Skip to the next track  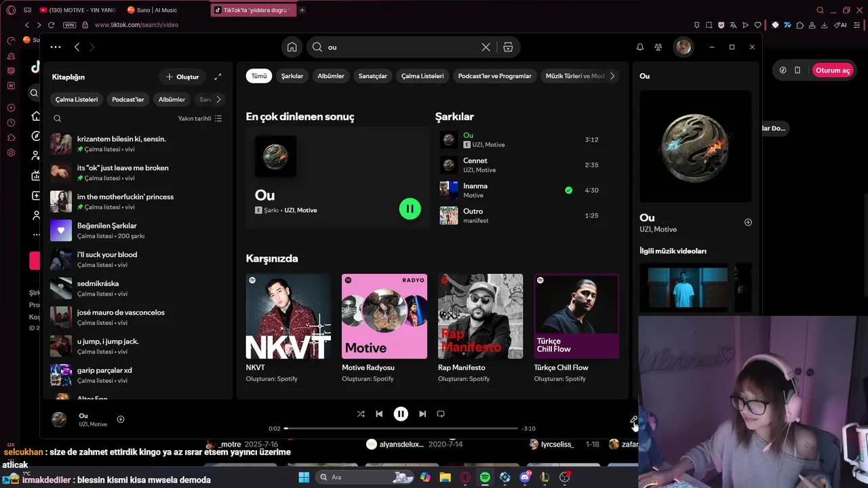422,413
